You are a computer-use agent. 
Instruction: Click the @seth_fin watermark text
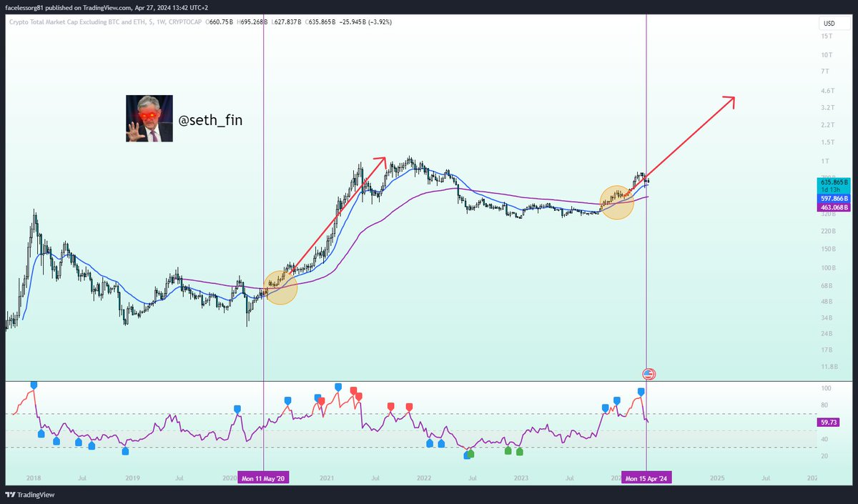coord(211,120)
